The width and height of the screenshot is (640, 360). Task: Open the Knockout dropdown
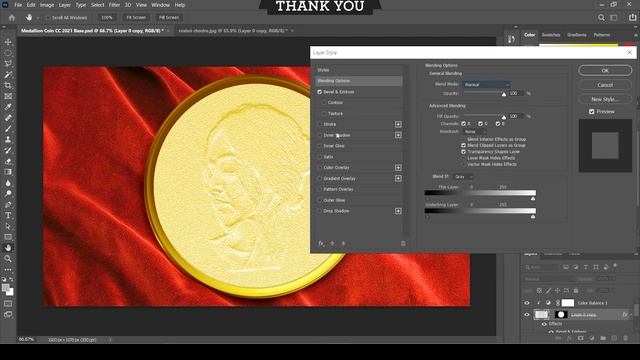[474, 132]
